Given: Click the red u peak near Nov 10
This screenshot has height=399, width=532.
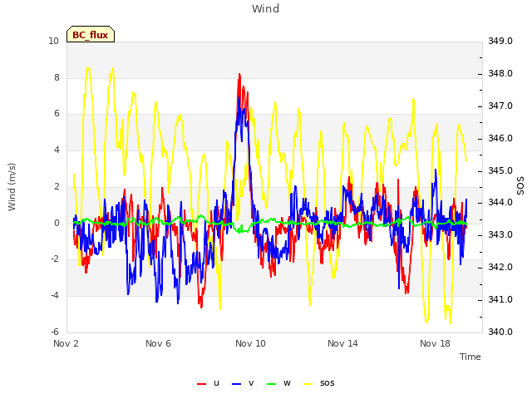Looking at the screenshot, I should (239, 75).
